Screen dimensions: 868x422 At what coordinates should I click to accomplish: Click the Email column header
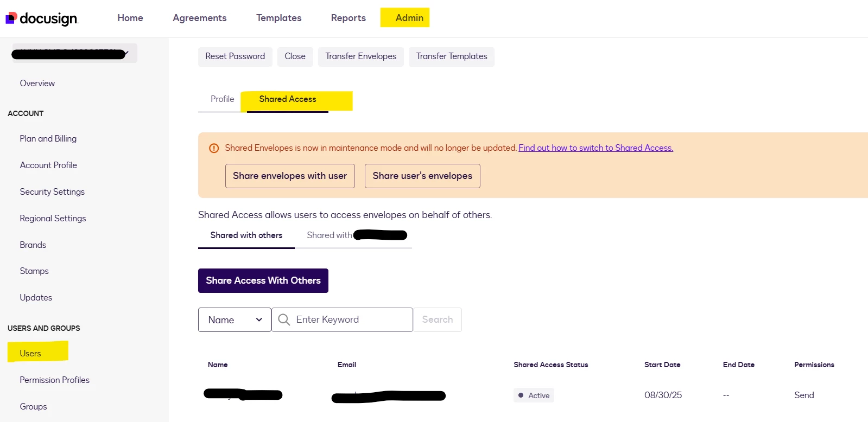coord(347,365)
